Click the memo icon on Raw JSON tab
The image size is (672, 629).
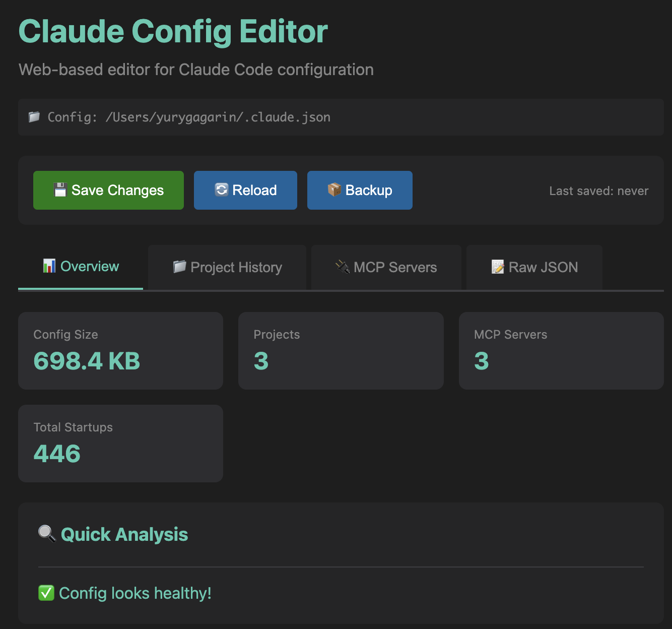[498, 267]
